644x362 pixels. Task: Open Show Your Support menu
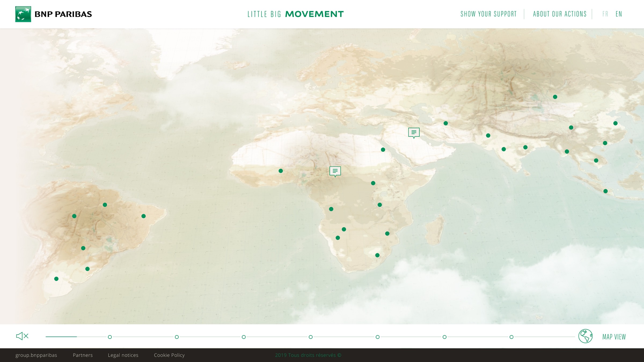[488, 14]
